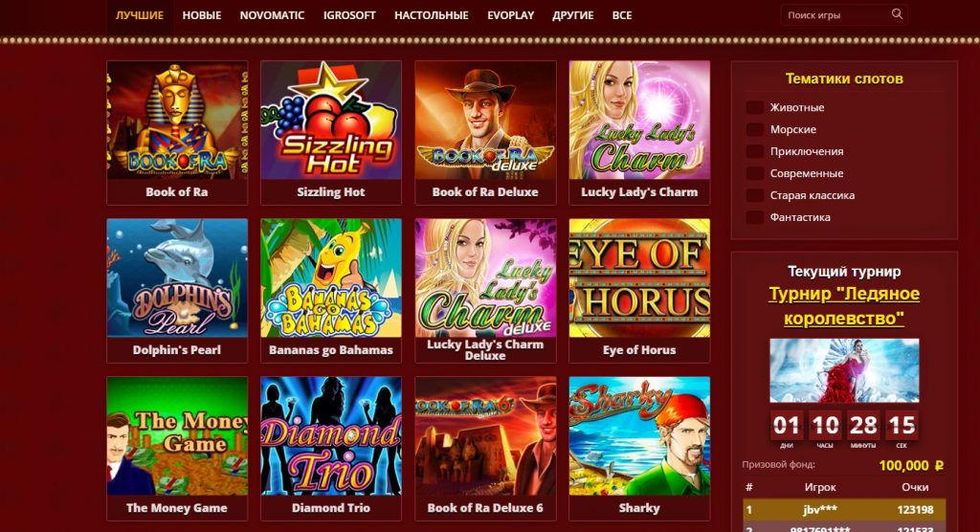980x532 pixels.
Task: Launch the Diamond Trio game tile
Action: click(x=330, y=436)
